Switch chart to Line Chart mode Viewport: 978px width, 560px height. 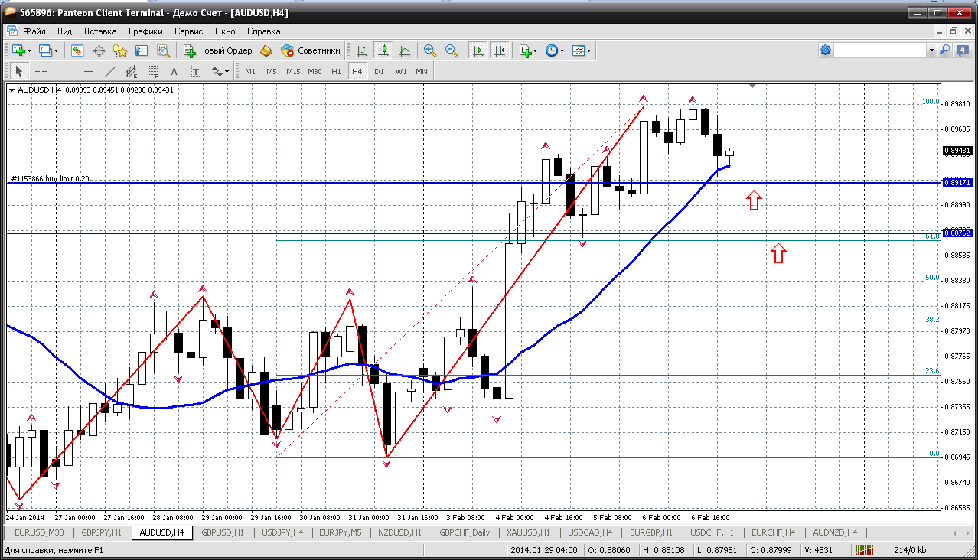pyautogui.click(x=405, y=50)
